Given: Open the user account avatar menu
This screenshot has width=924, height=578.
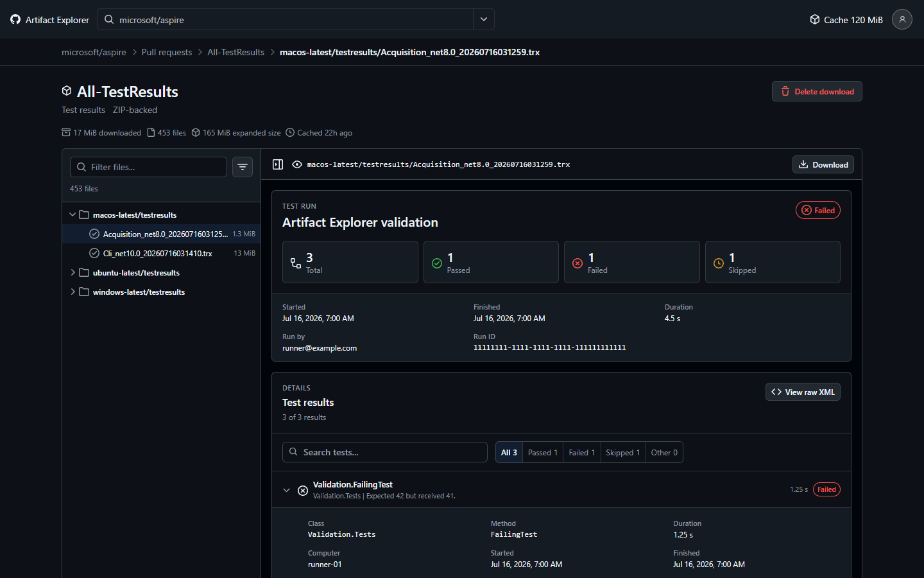Looking at the screenshot, I should click(x=902, y=19).
